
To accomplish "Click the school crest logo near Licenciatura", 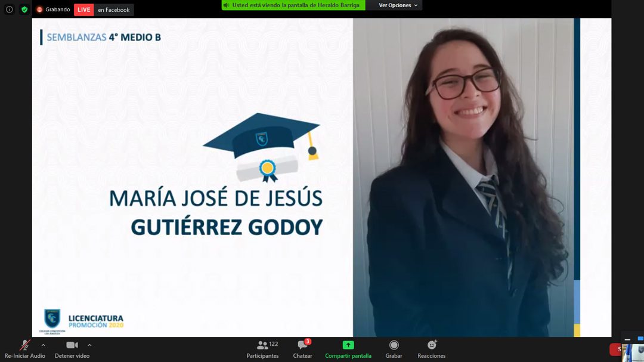I will [x=52, y=318].
